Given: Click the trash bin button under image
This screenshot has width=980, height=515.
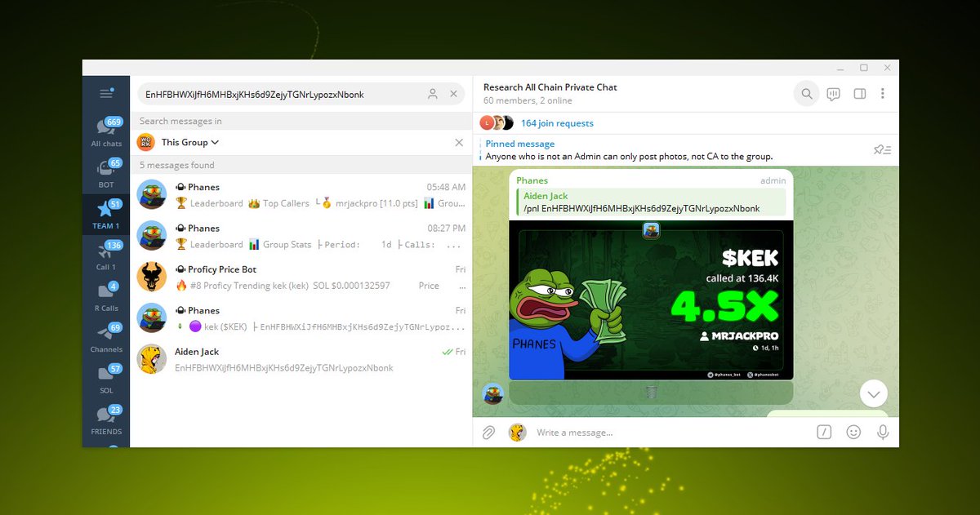Looking at the screenshot, I should [x=651, y=393].
